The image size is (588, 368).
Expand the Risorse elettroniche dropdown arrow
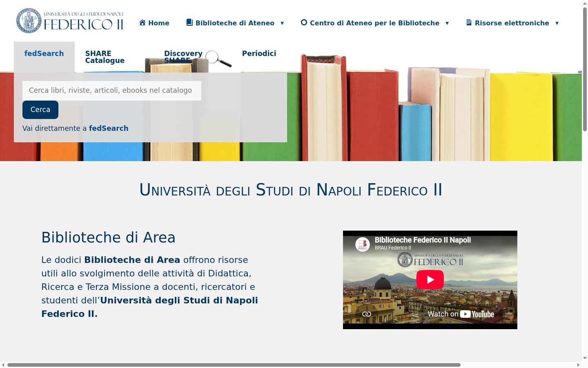[x=557, y=23]
